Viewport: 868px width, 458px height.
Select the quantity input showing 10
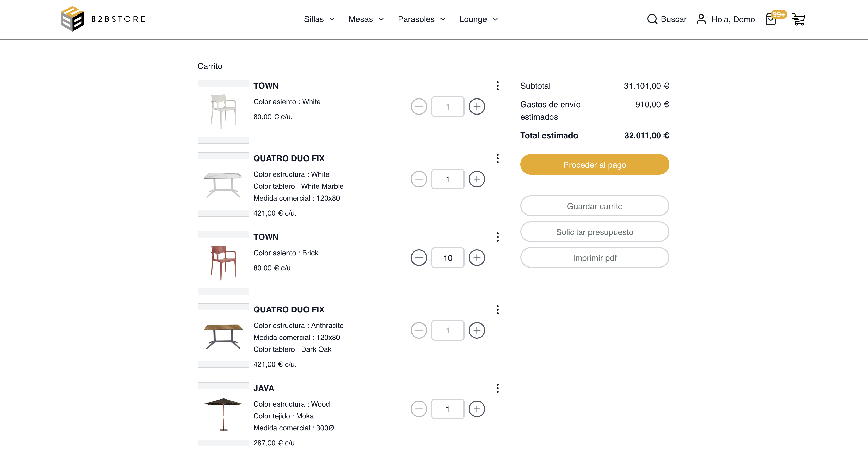[448, 257]
